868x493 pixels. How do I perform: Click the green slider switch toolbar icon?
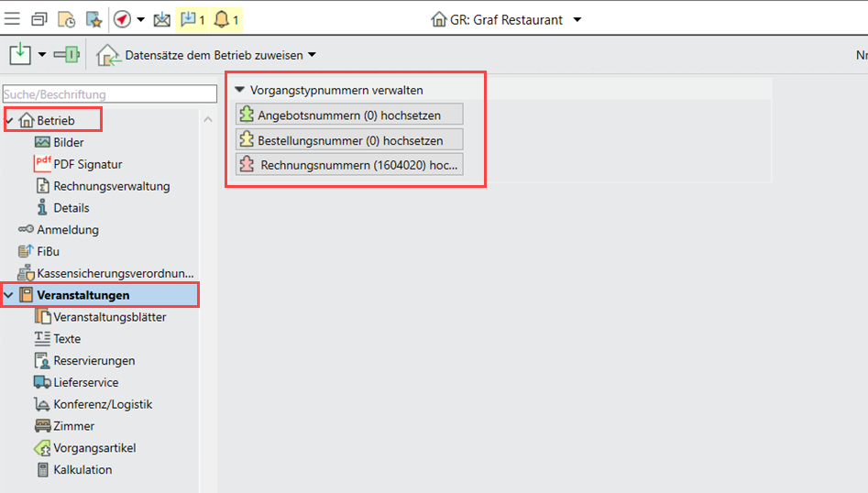(66, 55)
